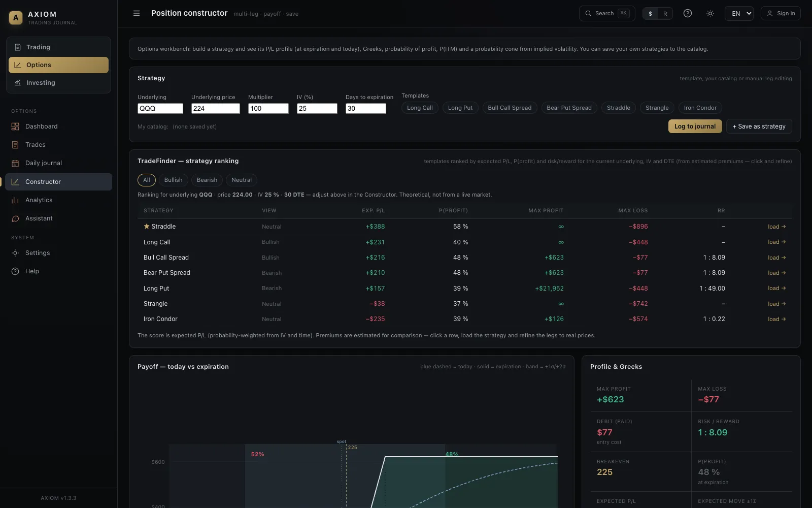Click the Dashboard grid icon

(15, 126)
